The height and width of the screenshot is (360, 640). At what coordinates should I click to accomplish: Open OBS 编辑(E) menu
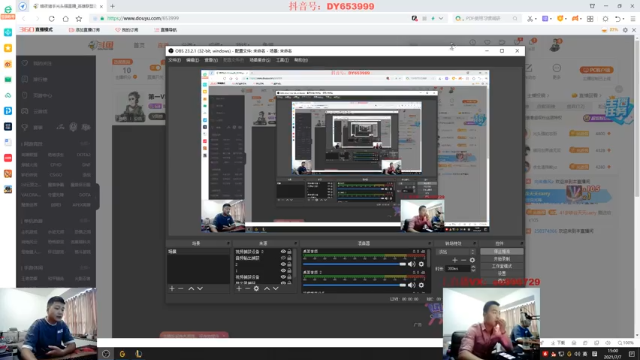pos(193,60)
